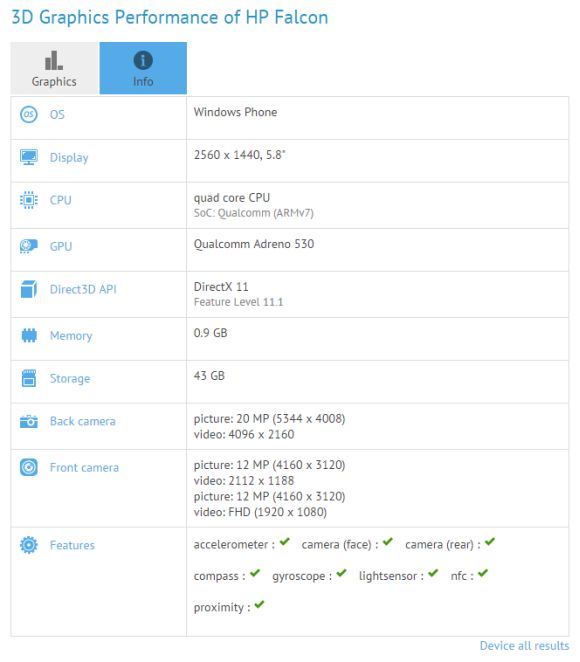
Task: Click the DirectX 11 value
Action: click(x=221, y=287)
